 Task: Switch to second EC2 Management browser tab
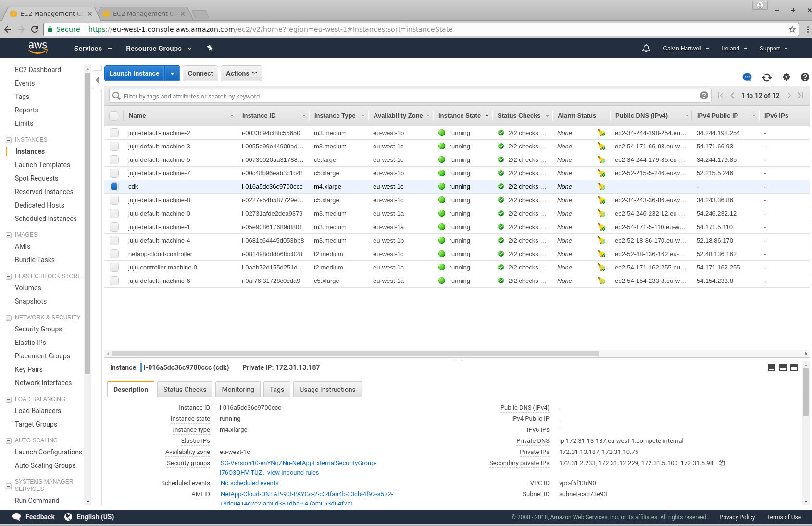143,13
